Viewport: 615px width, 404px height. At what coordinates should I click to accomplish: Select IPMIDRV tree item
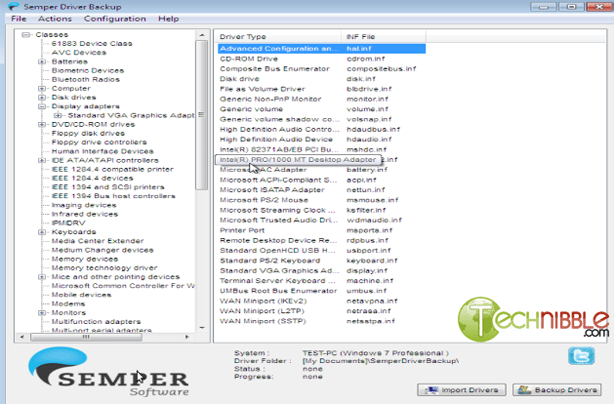[x=68, y=223]
